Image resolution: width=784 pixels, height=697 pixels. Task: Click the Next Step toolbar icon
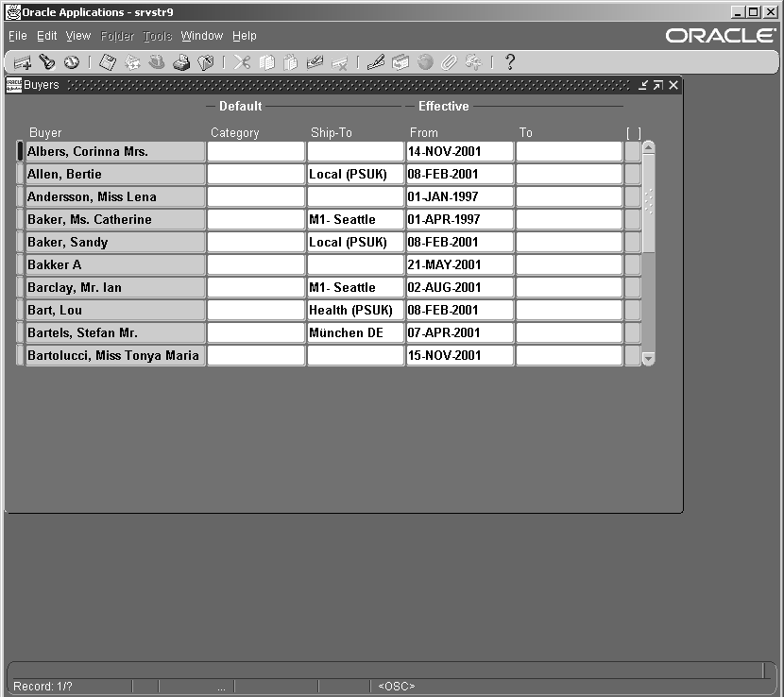(x=132, y=62)
